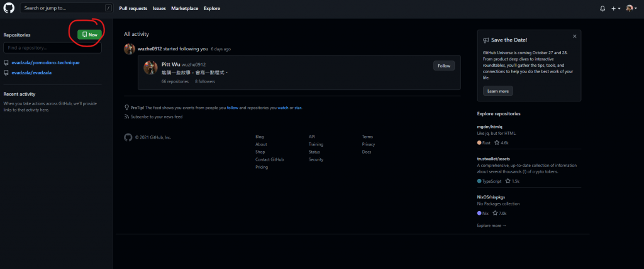This screenshot has width=644, height=269.
Task: Subscribe to your news feed
Action: (157, 117)
